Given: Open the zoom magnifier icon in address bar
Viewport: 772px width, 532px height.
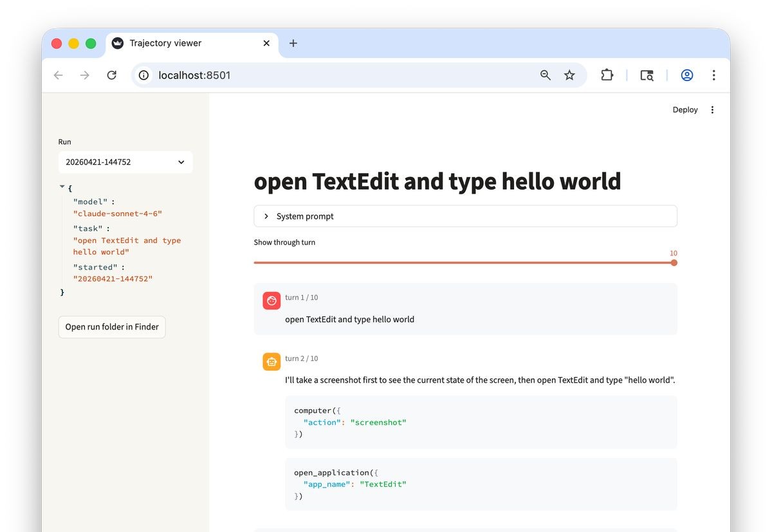Looking at the screenshot, I should [546, 75].
